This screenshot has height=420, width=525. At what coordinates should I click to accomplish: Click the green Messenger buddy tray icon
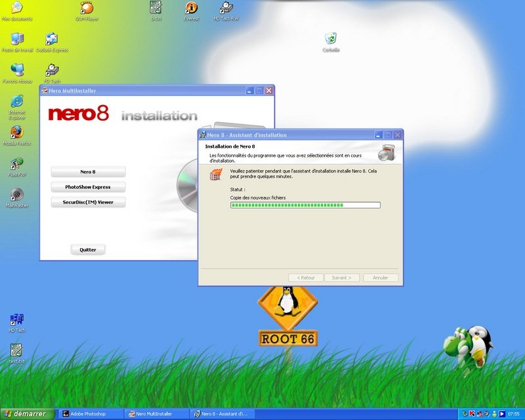(494, 414)
